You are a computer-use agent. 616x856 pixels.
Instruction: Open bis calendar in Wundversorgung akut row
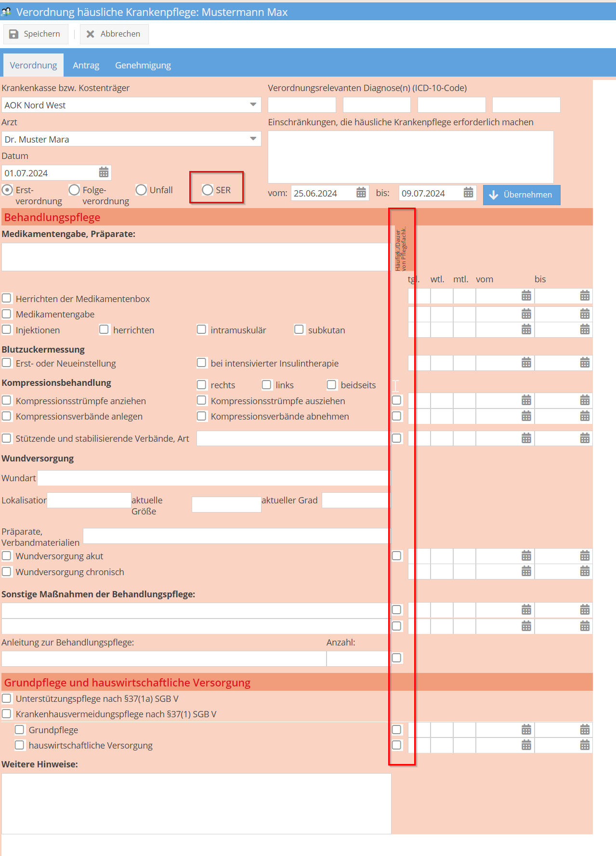[x=584, y=556]
